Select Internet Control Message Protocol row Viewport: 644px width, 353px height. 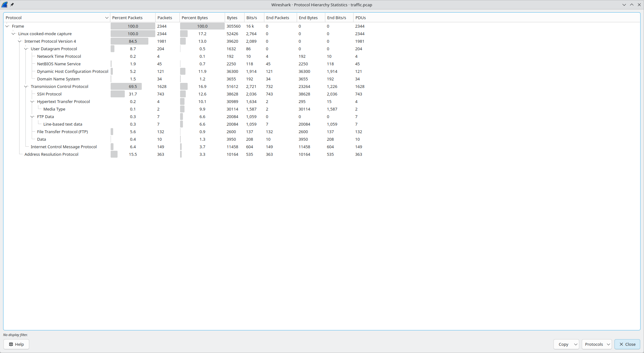pos(322,147)
